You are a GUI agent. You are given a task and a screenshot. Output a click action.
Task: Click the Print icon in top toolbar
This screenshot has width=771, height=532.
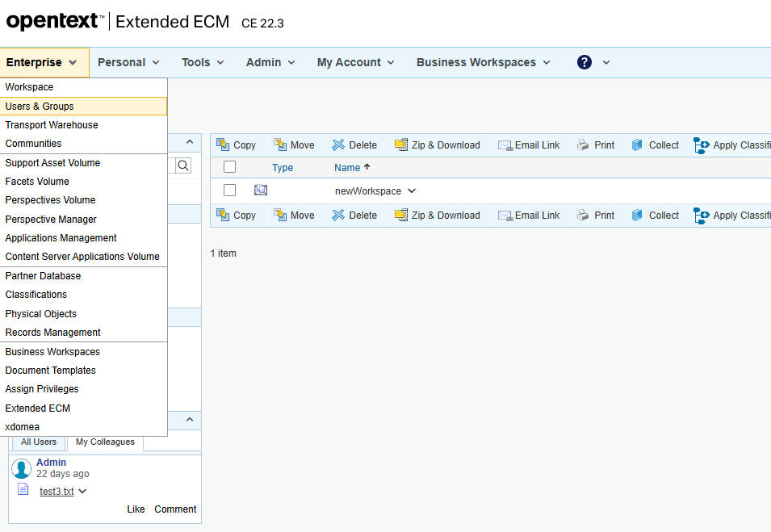583,145
